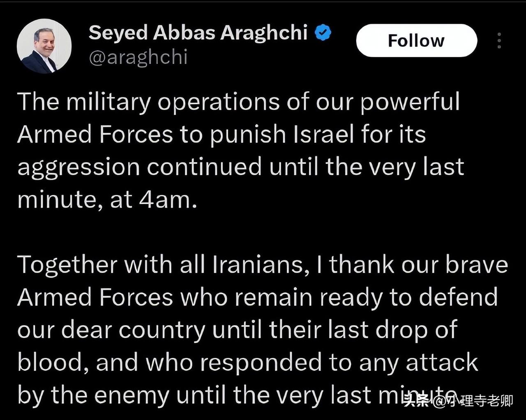Click the @araghchi handle
526x420 pixels.
pos(138,57)
